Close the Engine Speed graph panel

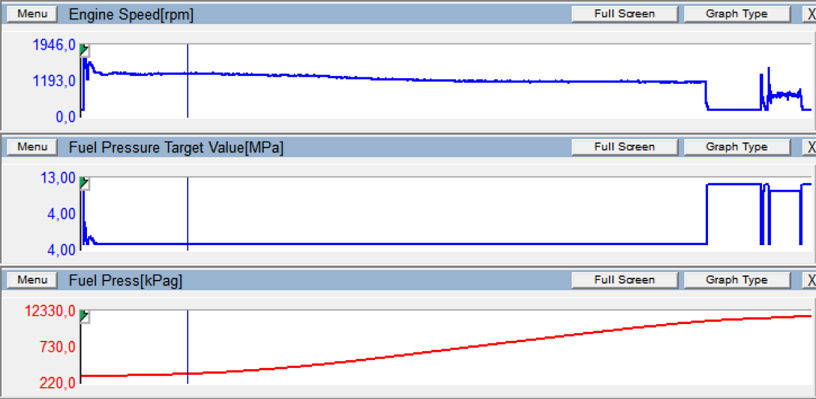click(810, 14)
